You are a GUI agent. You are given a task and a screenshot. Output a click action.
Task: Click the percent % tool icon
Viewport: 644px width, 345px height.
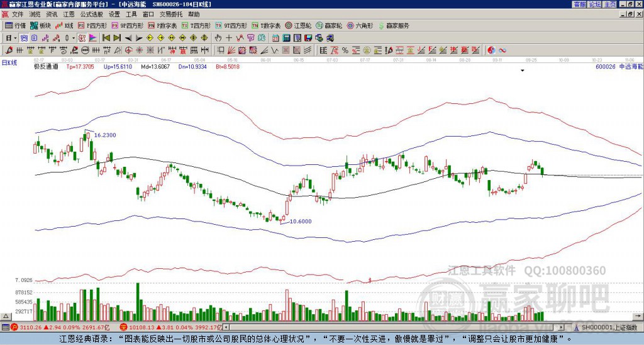pos(345,50)
